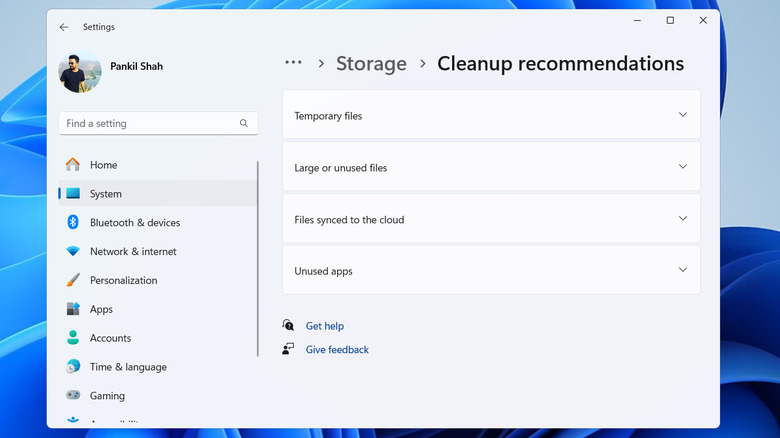Select Time & language globe icon
This screenshot has width=780, height=438.
click(x=73, y=367)
